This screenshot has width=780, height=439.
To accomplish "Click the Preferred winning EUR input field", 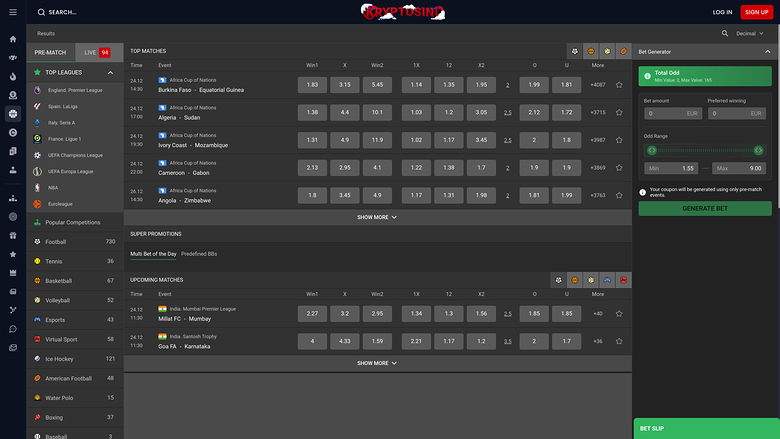I will [737, 113].
